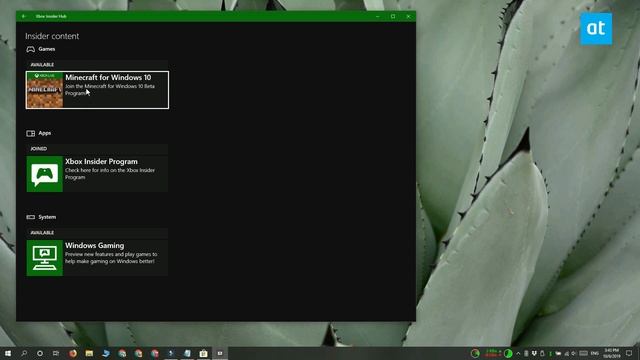
Task: Open the Action Center notifications
Action: [x=629, y=353]
